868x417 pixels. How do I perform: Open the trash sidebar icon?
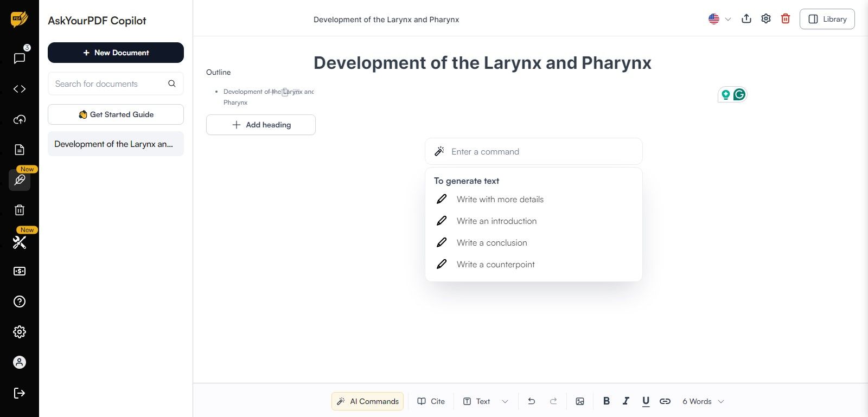20,210
